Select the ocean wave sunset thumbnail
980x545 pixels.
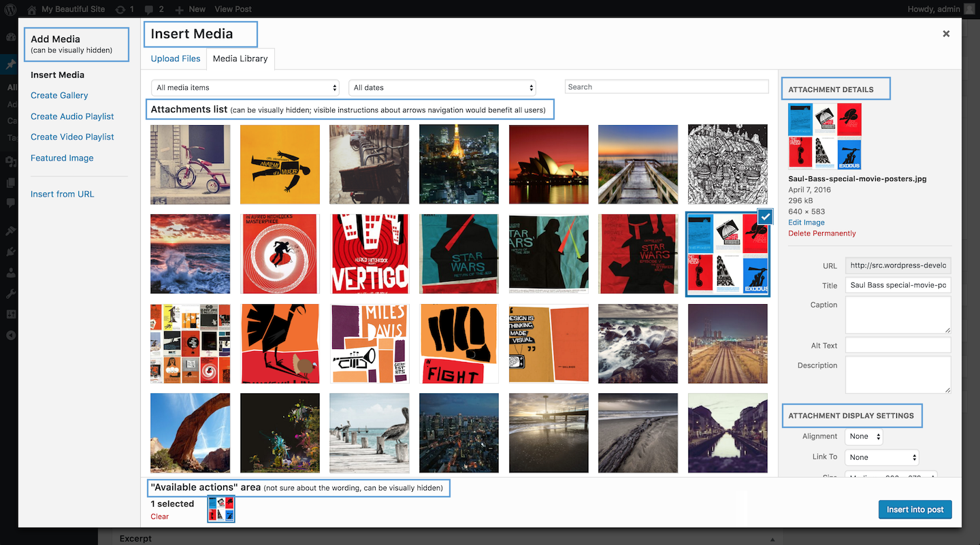(191, 254)
